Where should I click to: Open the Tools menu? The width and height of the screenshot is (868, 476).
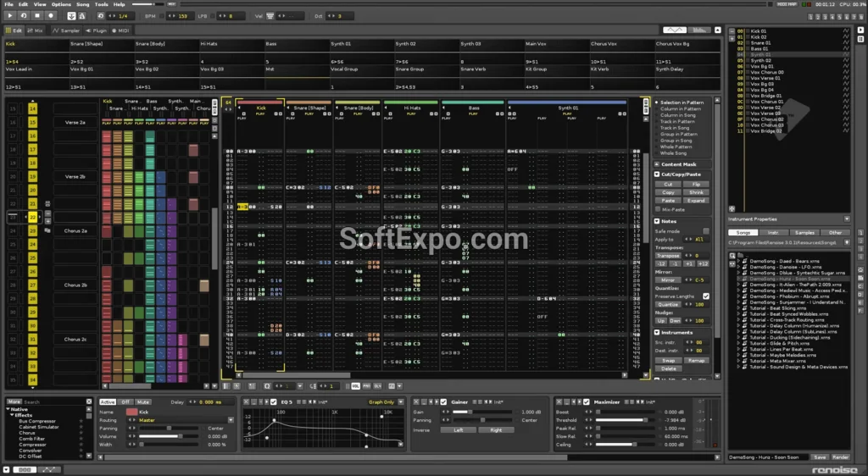tap(102, 4)
